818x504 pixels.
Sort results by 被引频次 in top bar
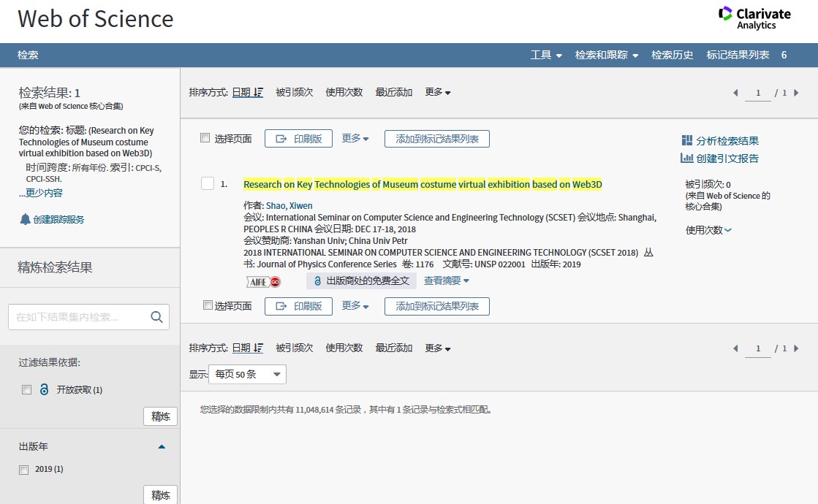pos(294,92)
